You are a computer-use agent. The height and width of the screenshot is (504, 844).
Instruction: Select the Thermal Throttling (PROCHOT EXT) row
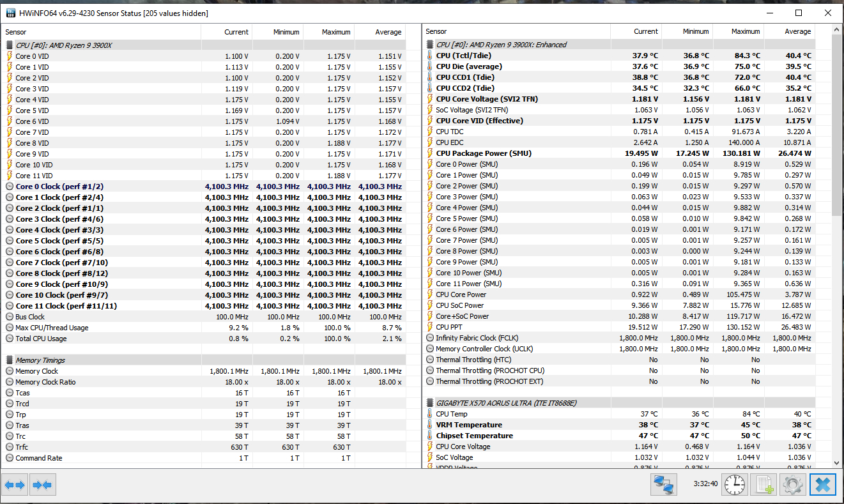(x=619, y=381)
